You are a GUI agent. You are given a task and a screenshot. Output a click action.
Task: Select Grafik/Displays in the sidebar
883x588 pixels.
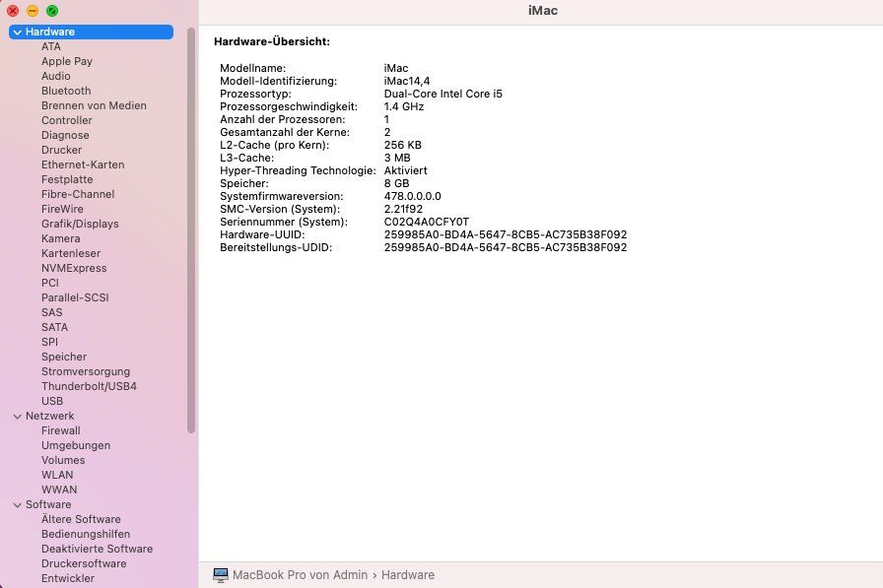click(x=80, y=224)
